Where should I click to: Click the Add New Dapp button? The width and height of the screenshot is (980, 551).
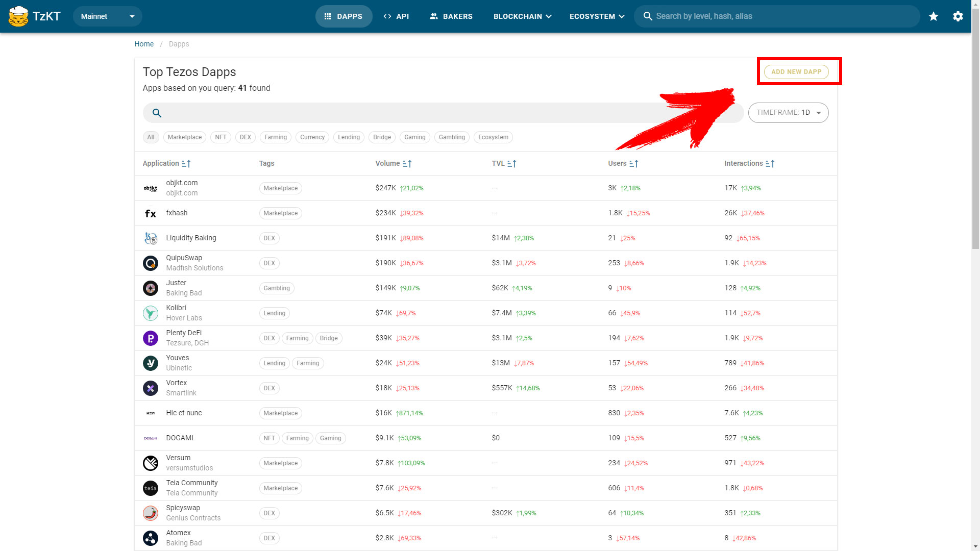(796, 72)
